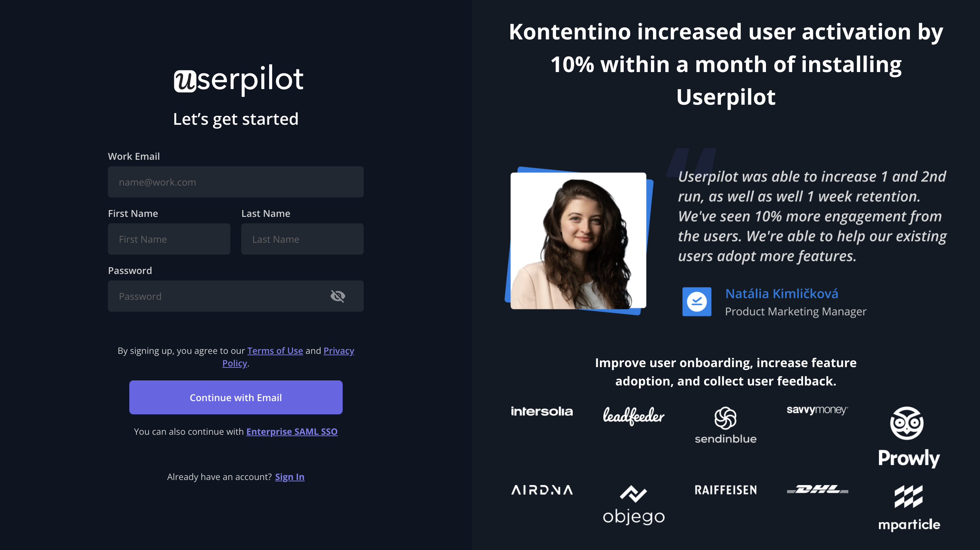Click the DHL company logo icon
Image resolution: width=980 pixels, height=550 pixels.
(817, 488)
